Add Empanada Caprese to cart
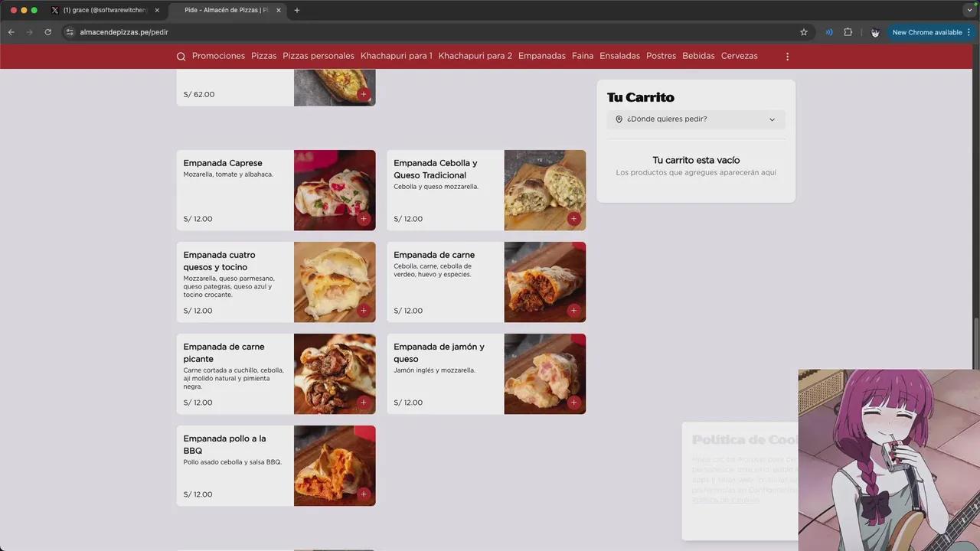This screenshot has width=980, height=551. (363, 219)
